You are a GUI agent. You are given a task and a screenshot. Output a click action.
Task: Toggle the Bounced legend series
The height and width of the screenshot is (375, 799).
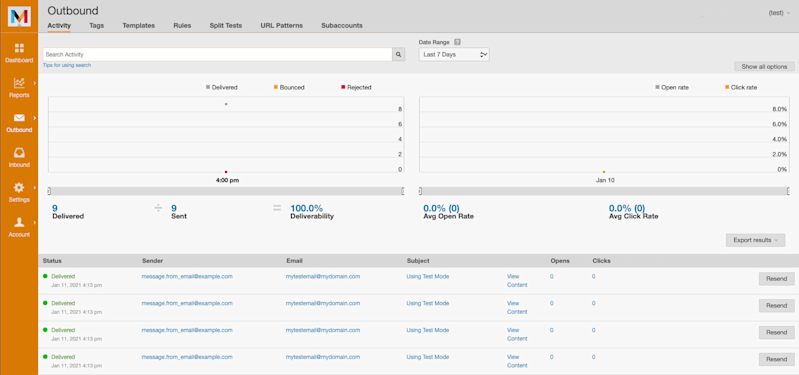(x=289, y=87)
